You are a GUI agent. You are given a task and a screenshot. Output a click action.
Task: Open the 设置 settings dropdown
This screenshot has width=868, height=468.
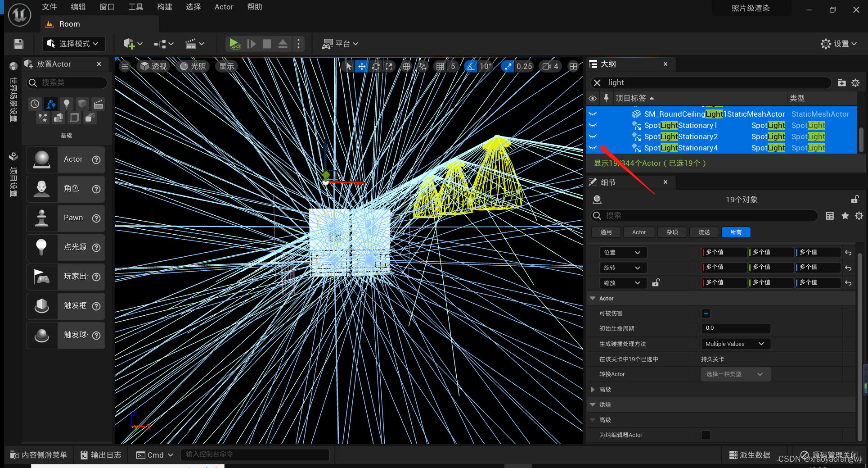(x=838, y=44)
